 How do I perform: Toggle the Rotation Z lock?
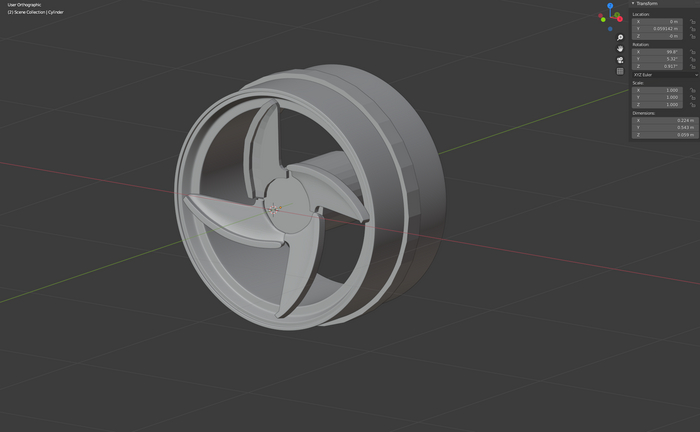tap(693, 66)
